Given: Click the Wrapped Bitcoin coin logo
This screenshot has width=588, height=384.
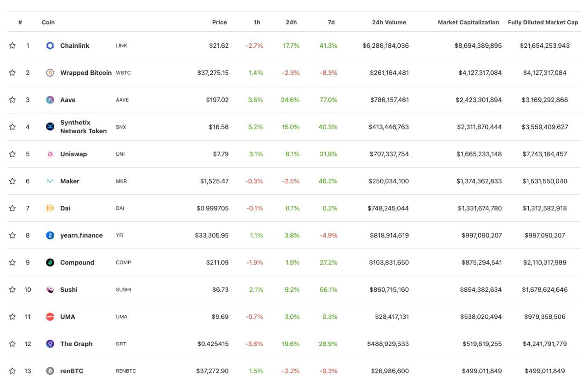Looking at the screenshot, I should 50,73.
